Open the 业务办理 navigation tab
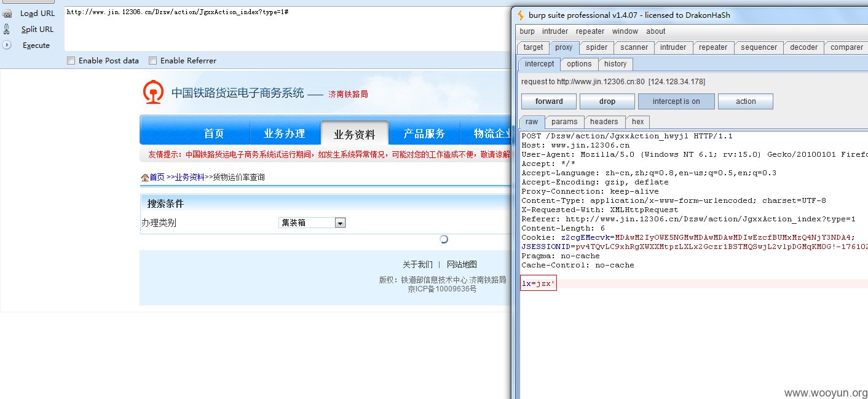The image size is (868, 399). click(x=285, y=133)
